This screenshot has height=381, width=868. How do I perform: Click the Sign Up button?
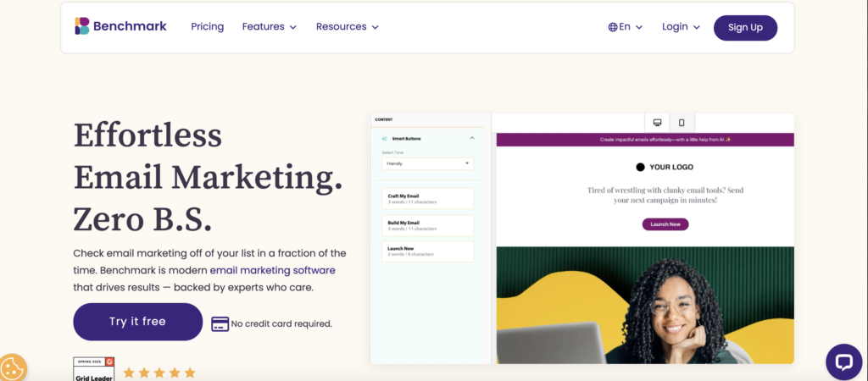(x=745, y=28)
